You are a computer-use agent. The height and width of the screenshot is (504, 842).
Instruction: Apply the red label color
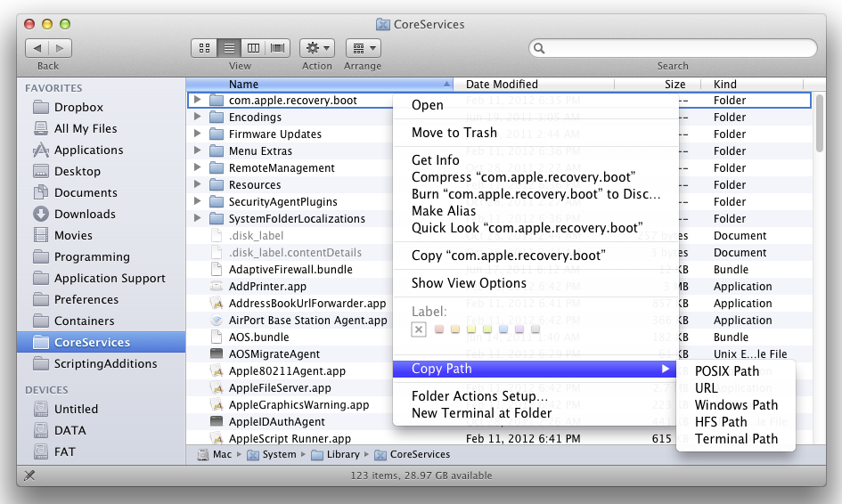click(439, 329)
